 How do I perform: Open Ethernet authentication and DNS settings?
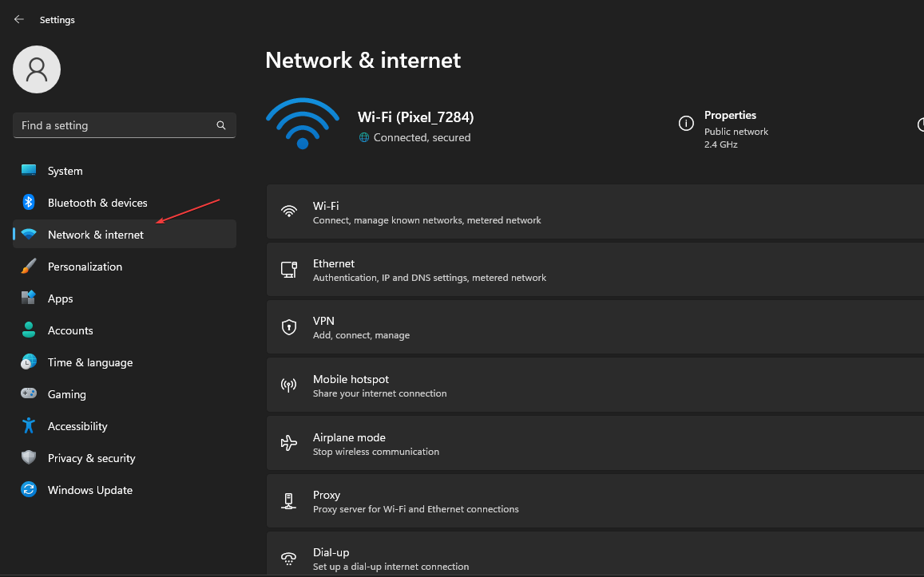pos(591,270)
